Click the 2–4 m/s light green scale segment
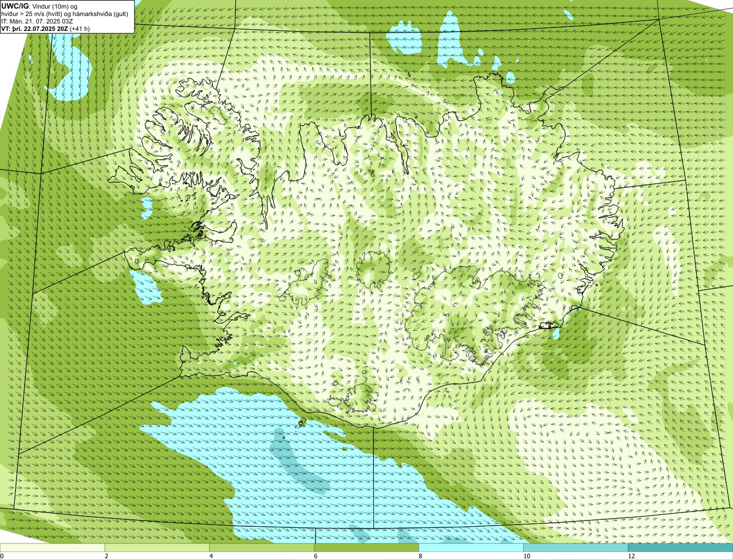 [157, 547]
